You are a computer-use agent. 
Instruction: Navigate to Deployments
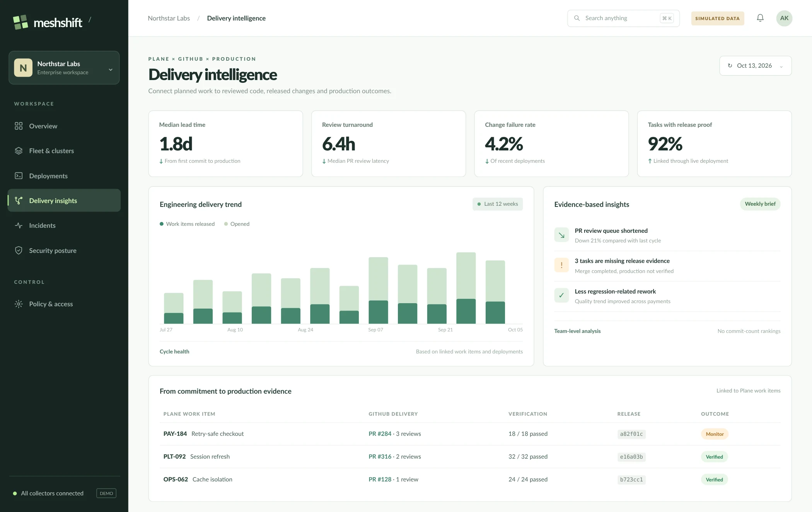(x=64, y=176)
